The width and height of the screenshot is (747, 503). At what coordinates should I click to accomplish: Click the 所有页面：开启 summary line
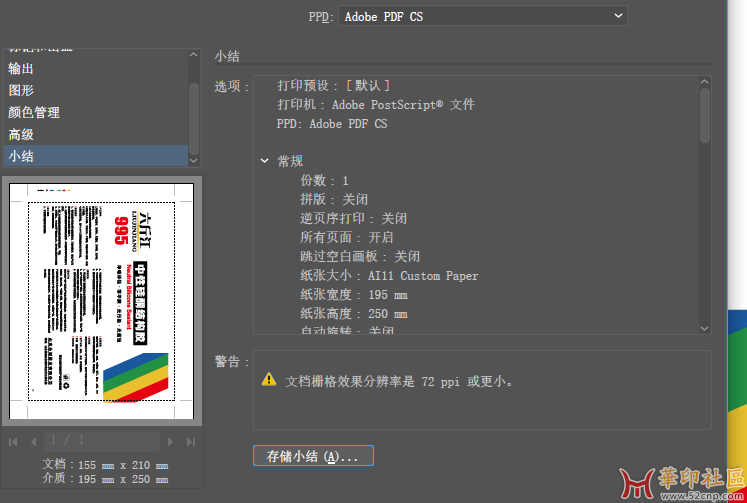point(347,238)
